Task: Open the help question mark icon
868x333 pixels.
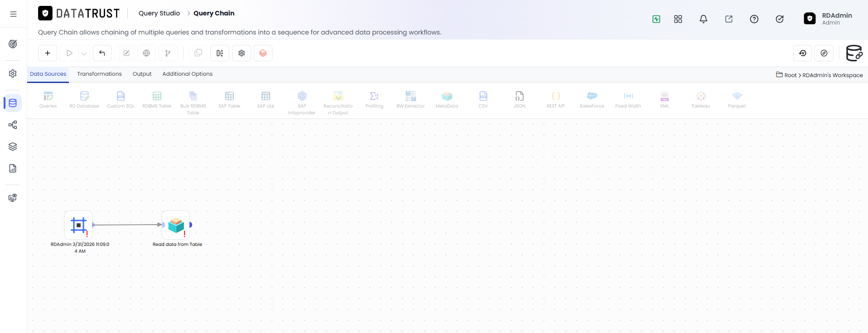Action: [754, 19]
